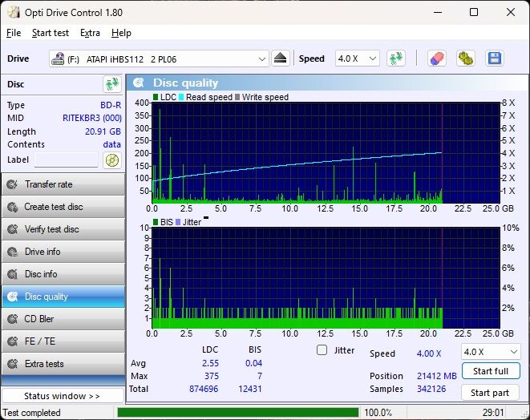530x420 pixels.
Task: Click the LDC Max value 375
Action: pos(212,376)
